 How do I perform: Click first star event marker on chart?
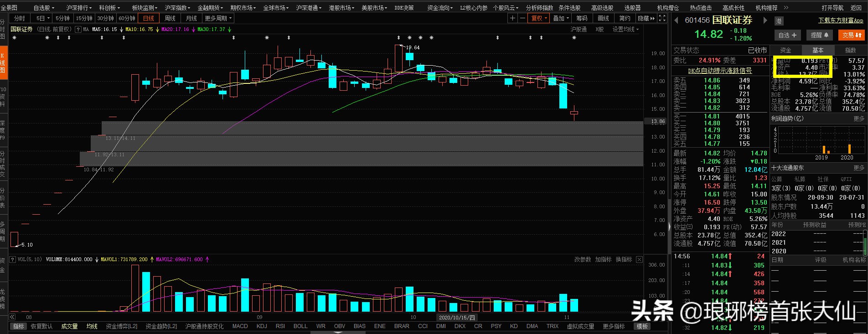[15, 38]
